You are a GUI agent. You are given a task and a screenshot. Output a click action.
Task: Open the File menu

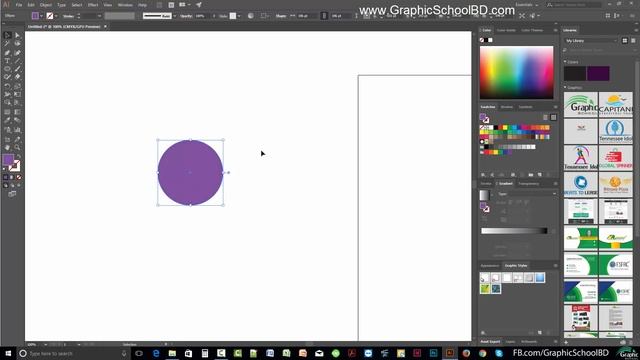click(x=19, y=5)
